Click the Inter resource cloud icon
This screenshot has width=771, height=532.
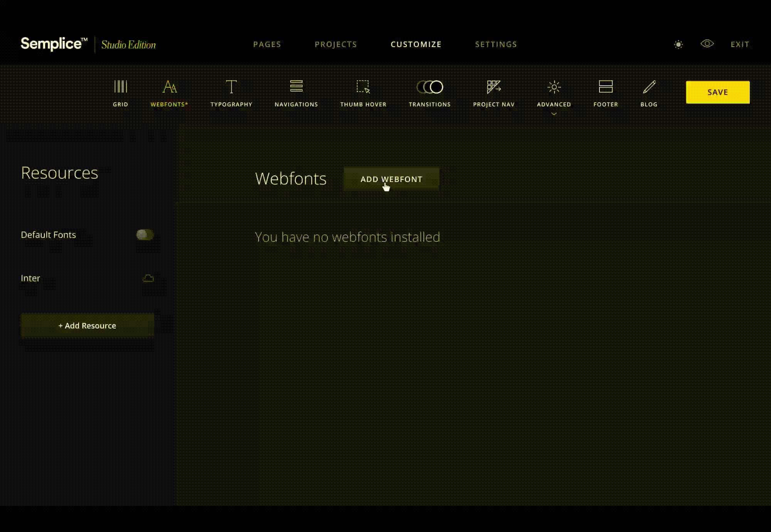148,278
